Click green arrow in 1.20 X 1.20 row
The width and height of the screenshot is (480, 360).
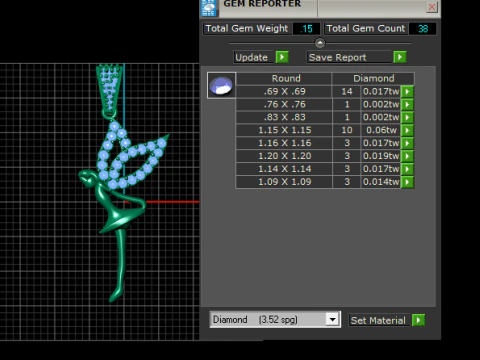point(407,156)
